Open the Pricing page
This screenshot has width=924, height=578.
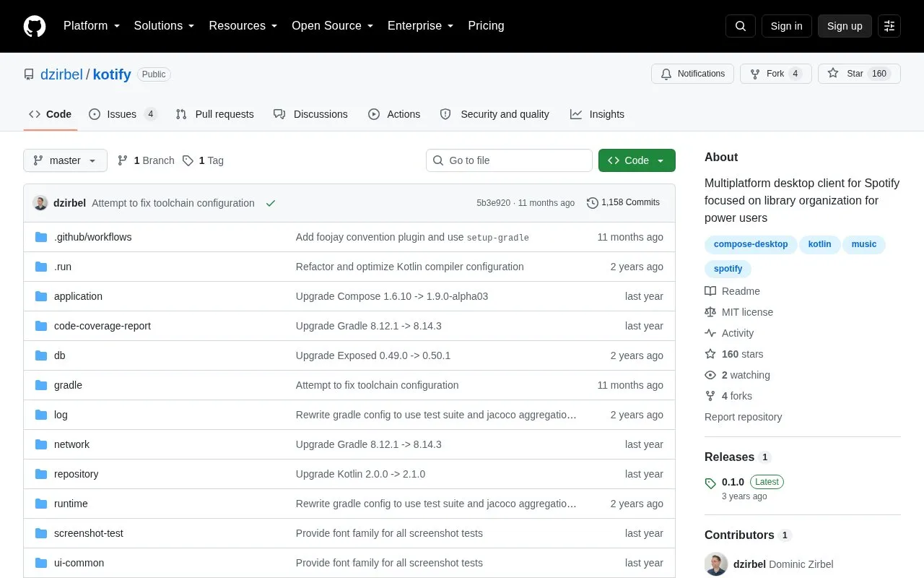486,26
